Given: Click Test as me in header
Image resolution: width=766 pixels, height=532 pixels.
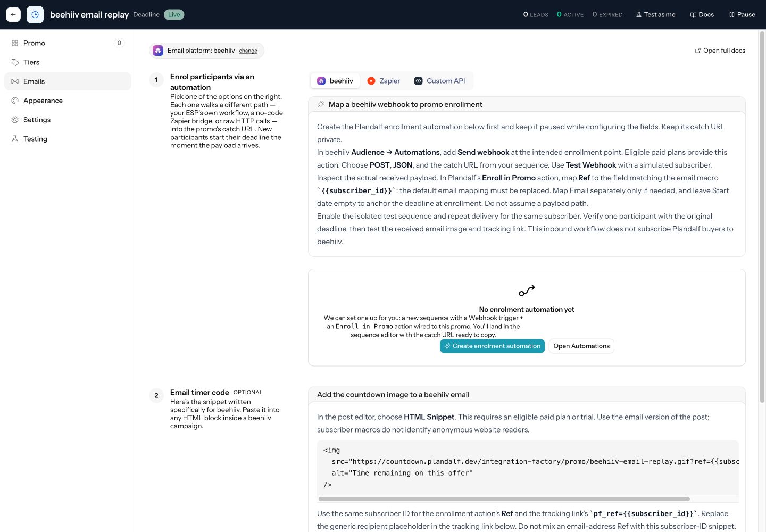Looking at the screenshot, I should coord(655,14).
